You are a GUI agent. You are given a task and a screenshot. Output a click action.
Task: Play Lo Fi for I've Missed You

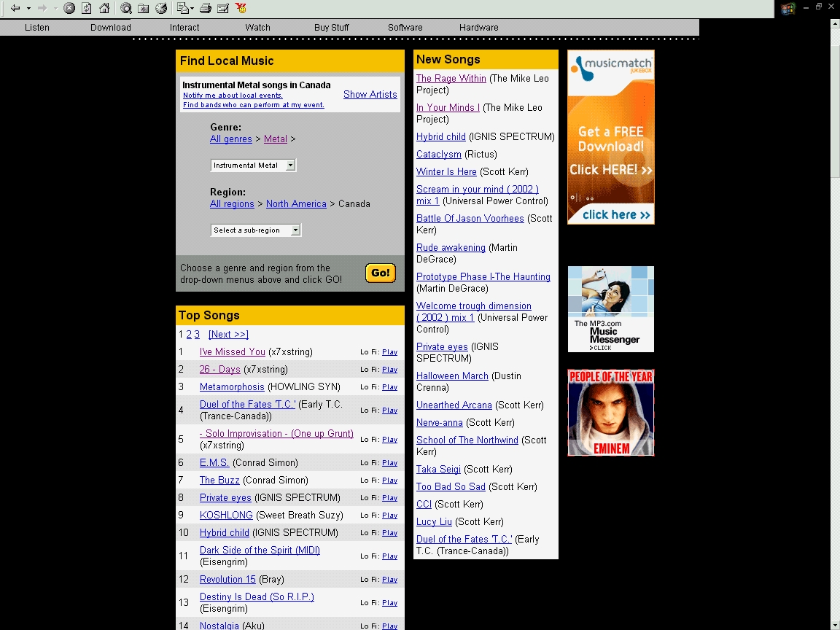click(389, 352)
